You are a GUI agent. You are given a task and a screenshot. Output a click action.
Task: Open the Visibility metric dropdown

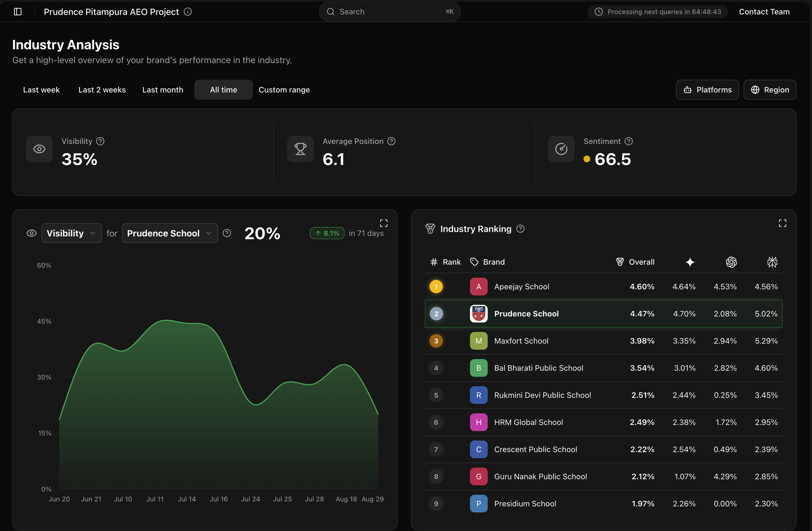[72, 233]
